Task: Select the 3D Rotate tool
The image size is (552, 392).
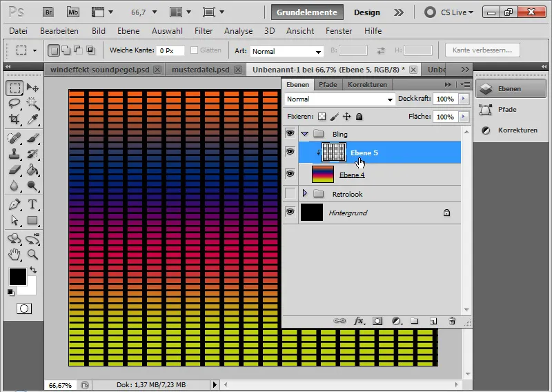Action: pos(14,239)
